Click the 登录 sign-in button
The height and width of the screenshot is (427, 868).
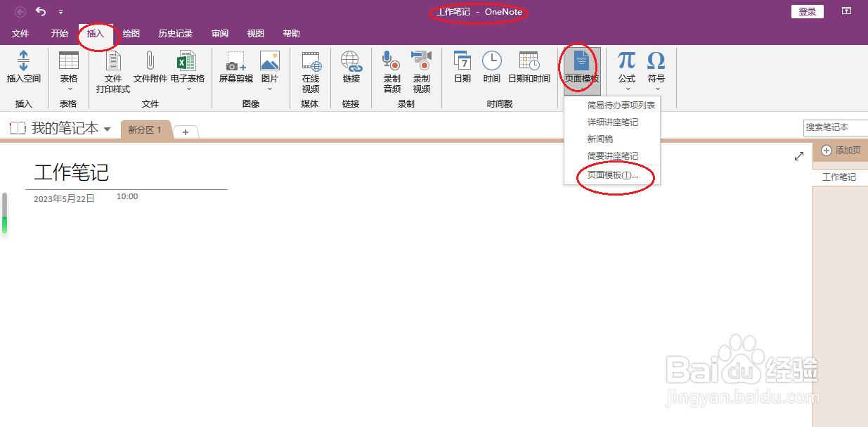pos(808,11)
